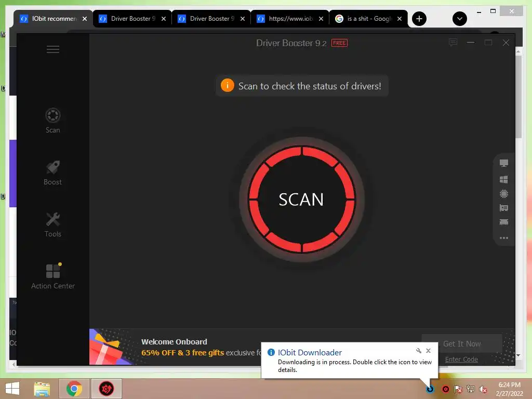Click the browser scrollbar down arrow
Screen dimensions: 532x399
[x=518, y=355]
